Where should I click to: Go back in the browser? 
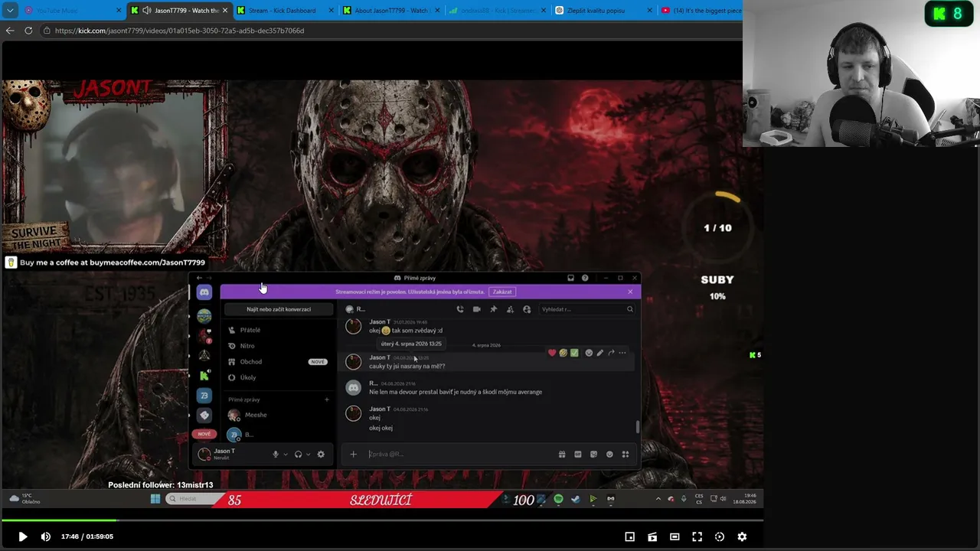tap(10, 31)
